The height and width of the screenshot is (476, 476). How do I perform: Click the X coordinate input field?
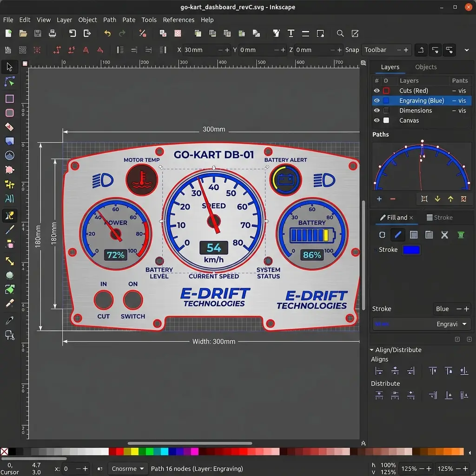point(200,50)
